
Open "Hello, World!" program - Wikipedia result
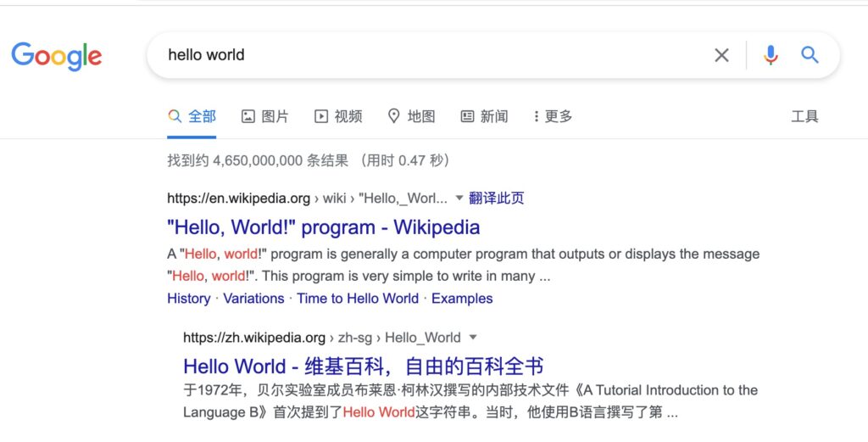(323, 227)
